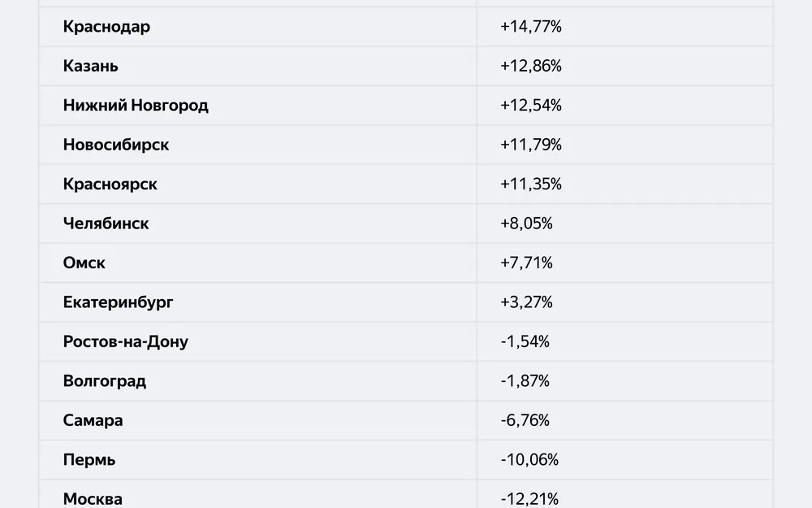Click the Ростов-на-Дону row label
This screenshot has width=812, height=508.
click(125, 341)
